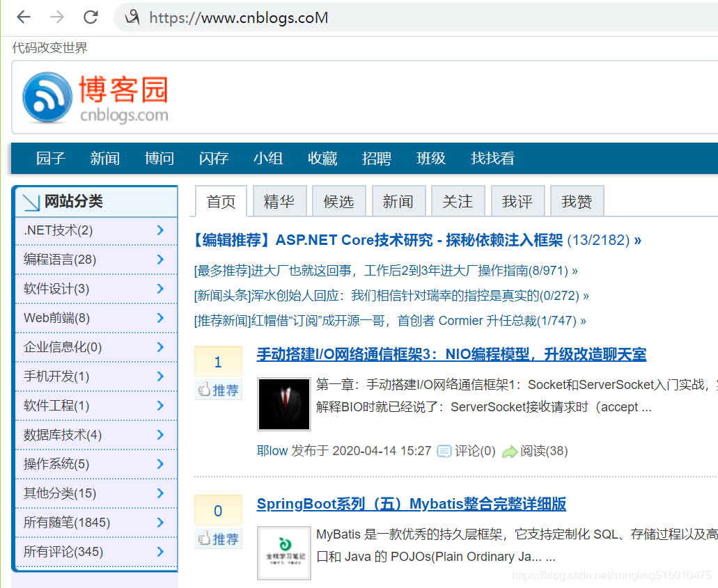This screenshot has height=588, width=718.
Task: Click the thumbs-up 推荐 under count 1
Action: point(219,390)
